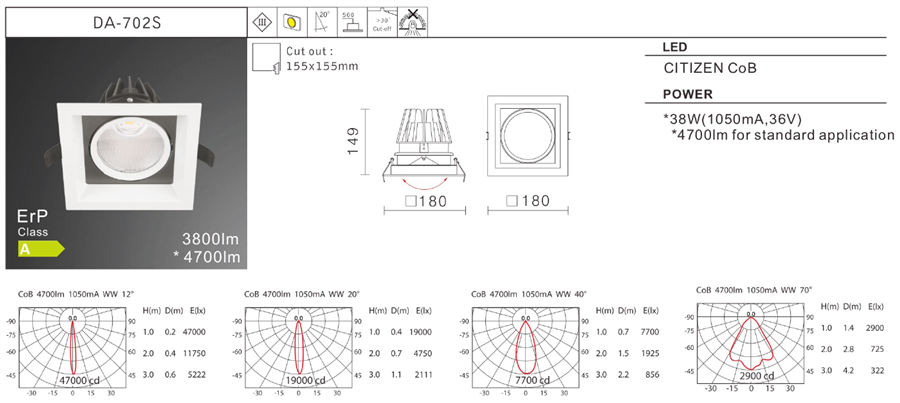This screenshot has width=900, height=403.
Task: Click the CITIZEN CoB text
Action: (x=711, y=69)
